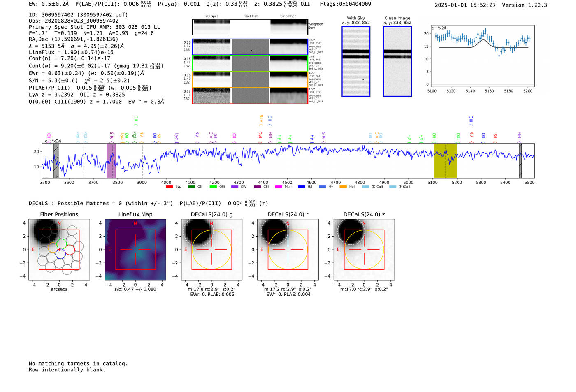Click the gray hatched band near 3540
This screenshot has height=392, width=576.
(56, 160)
